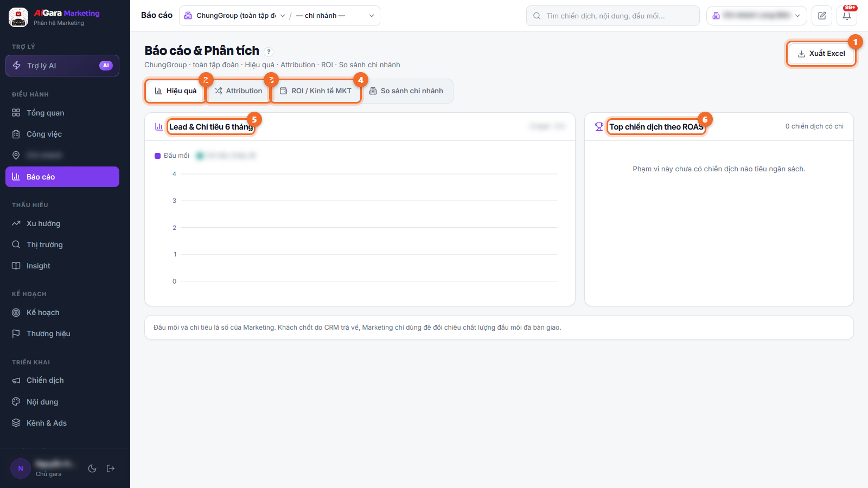Image resolution: width=868 pixels, height=488 pixels.
Task: Open the Insight page
Action: click(62, 266)
